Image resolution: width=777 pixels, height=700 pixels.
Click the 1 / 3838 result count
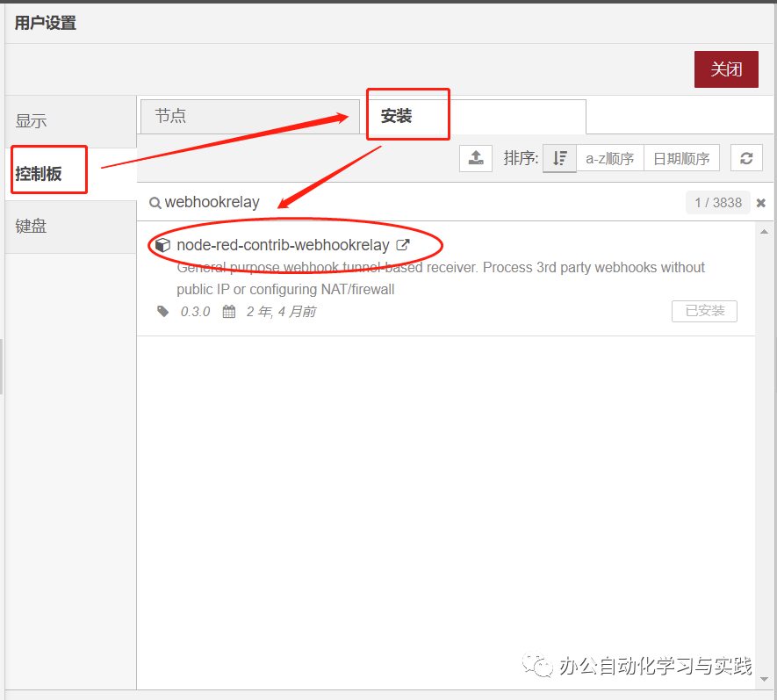point(718,203)
